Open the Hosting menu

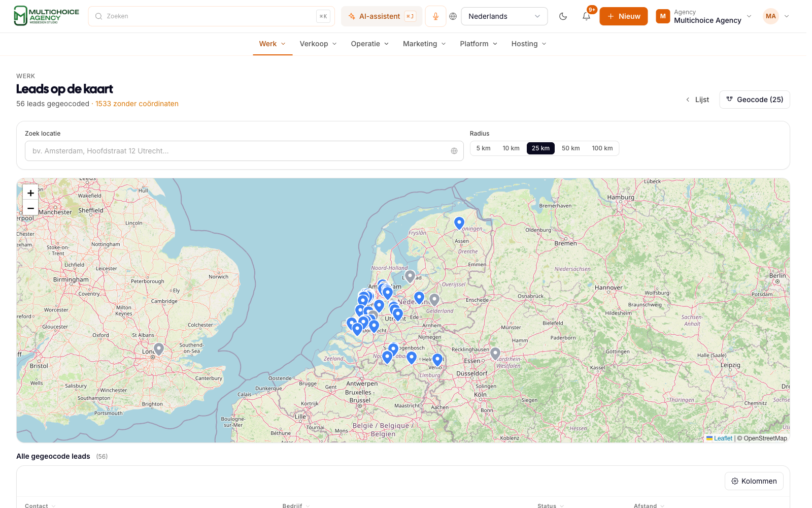click(529, 44)
